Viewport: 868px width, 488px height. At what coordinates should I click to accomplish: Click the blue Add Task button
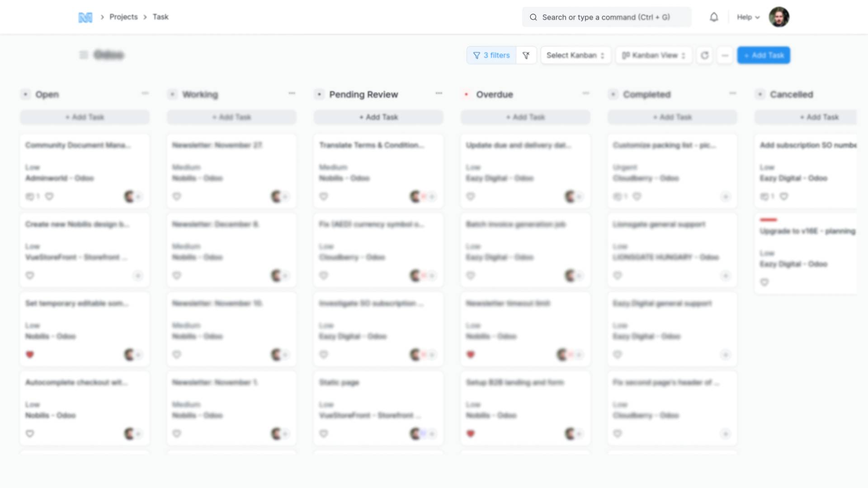click(x=763, y=55)
